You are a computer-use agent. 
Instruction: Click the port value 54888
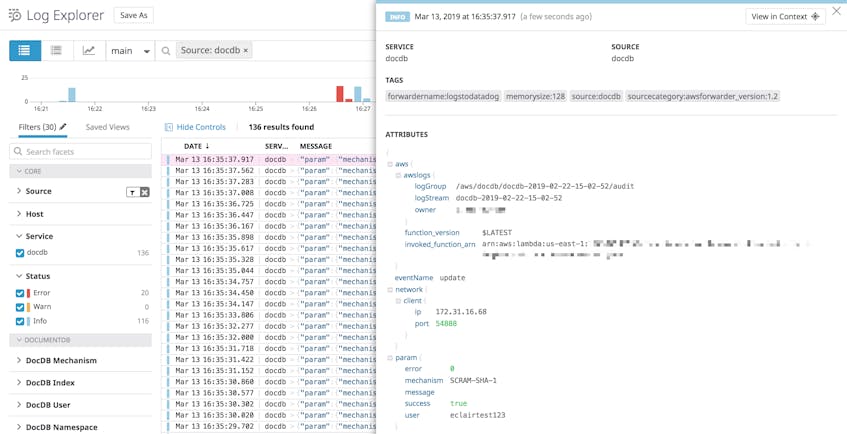click(446, 324)
